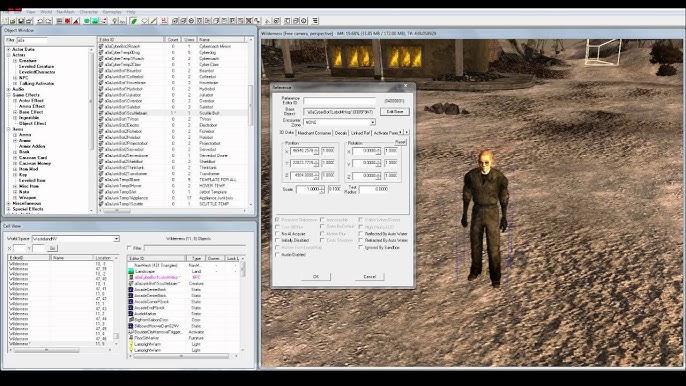Click the Position X spinner arrows

tap(316, 151)
